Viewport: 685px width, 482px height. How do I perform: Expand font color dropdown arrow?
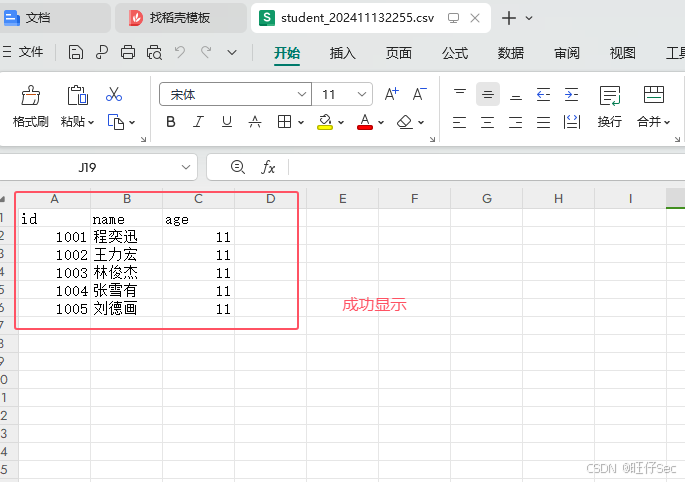[x=381, y=122]
